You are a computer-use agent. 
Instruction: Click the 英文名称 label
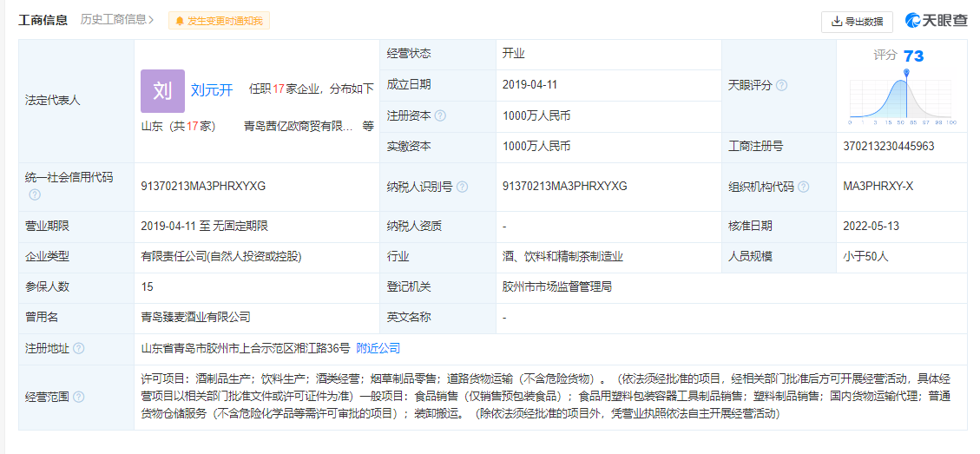coord(409,318)
